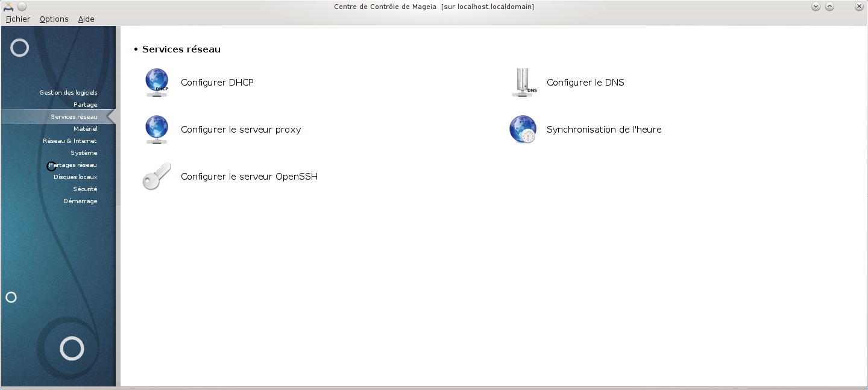Click the Configurer DHCP label
The width and height of the screenshot is (868, 390).
click(x=217, y=83)
